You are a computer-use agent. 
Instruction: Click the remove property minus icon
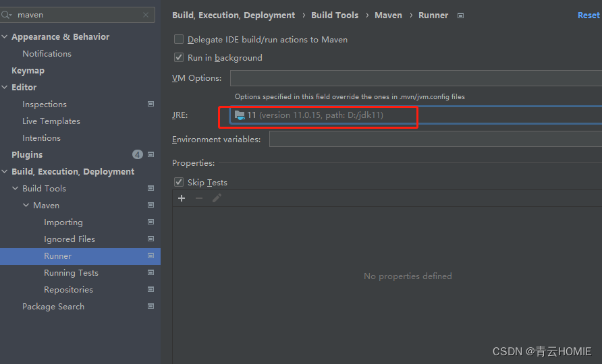point(199,198)
